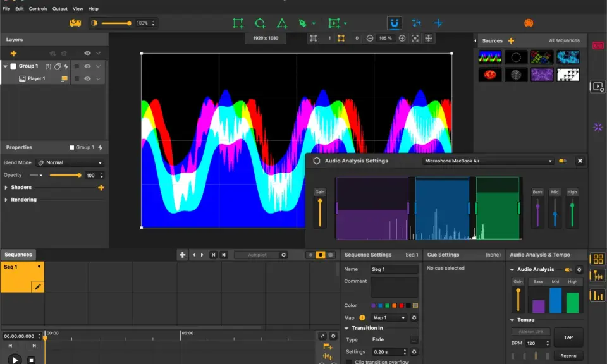This screenshot has width=607, height=364.
Task: Click the timeline play button
Action: (15, 360)
